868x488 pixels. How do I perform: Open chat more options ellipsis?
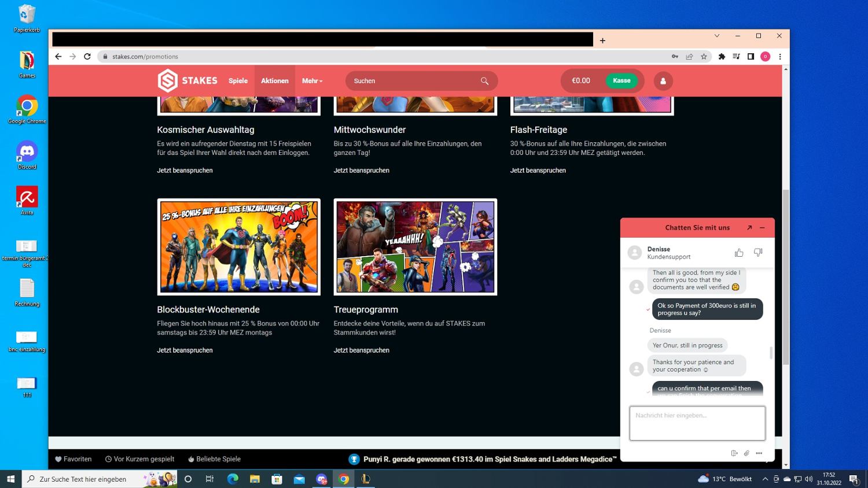pyautogui.click(x=759, y=453)
